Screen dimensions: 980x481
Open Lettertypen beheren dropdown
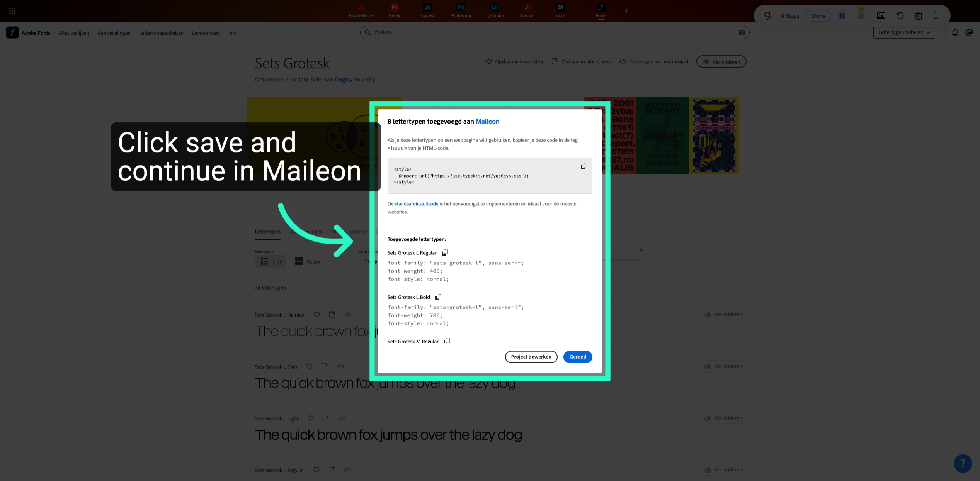(904, 32)
